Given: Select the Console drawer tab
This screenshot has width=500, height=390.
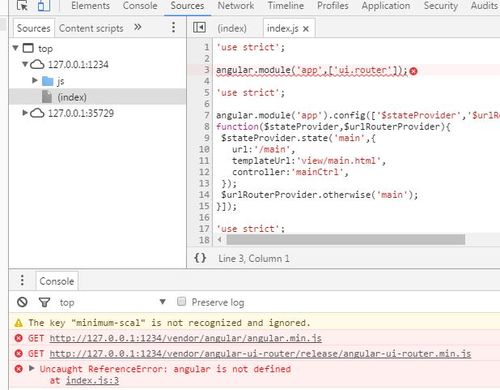Looking at the screenshot, I should click(57, 281).
